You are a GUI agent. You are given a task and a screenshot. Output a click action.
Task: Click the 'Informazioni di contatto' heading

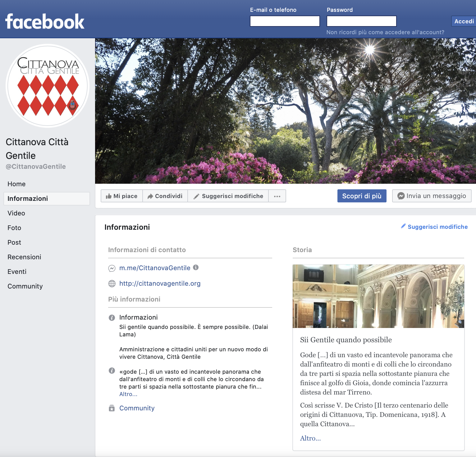[147, 250]
